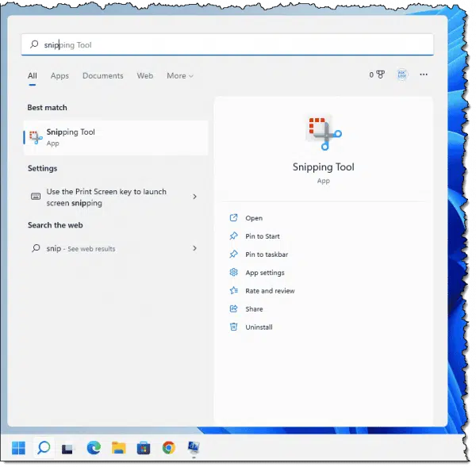
Task: Click the Windows Start button on taskbar
Action: (x=18, y=448)
